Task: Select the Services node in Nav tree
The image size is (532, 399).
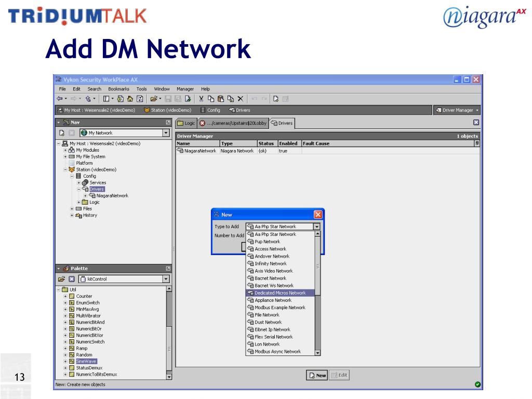Action: (98, 182)
